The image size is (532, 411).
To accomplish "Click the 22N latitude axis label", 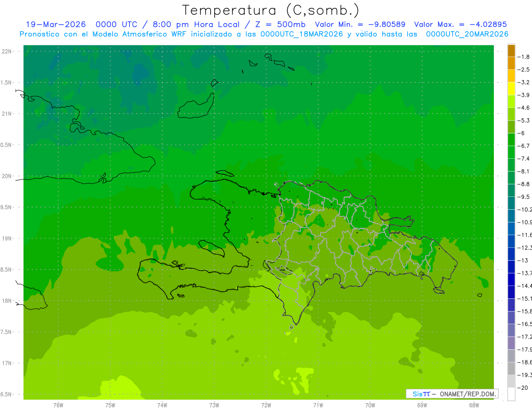I will 7,51.
